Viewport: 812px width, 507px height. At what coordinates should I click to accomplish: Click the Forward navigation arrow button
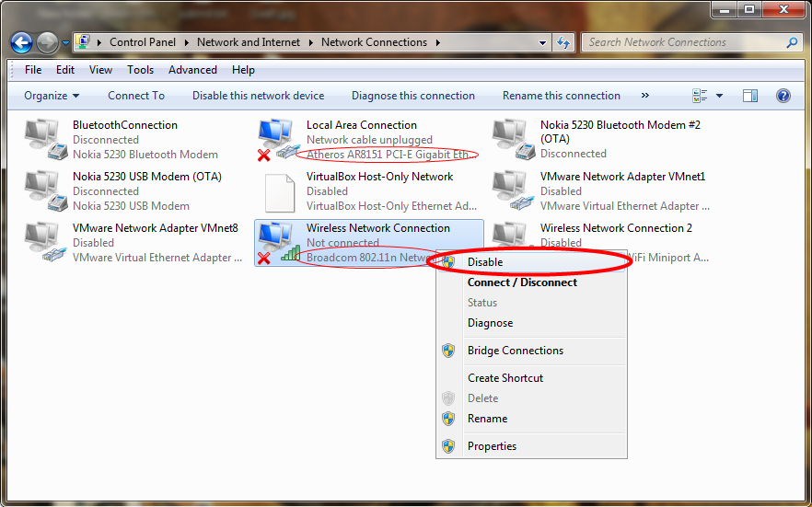tap(47, 43)
